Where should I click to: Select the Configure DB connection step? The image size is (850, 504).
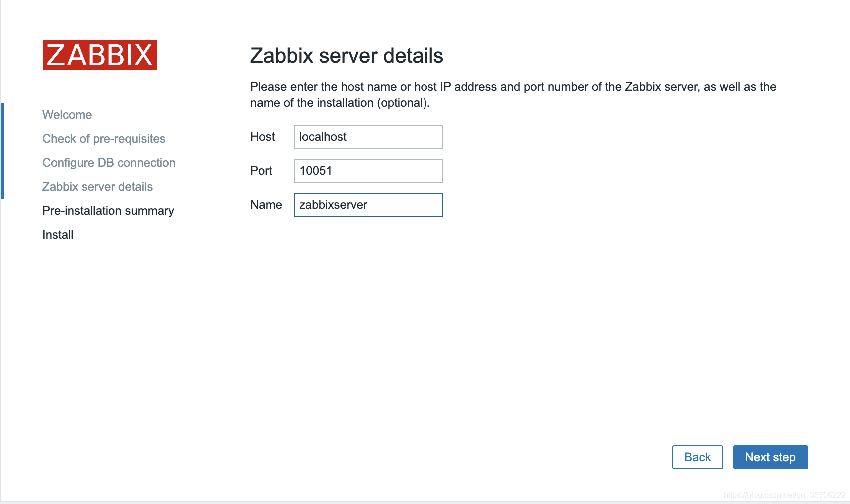pos(109,163)
